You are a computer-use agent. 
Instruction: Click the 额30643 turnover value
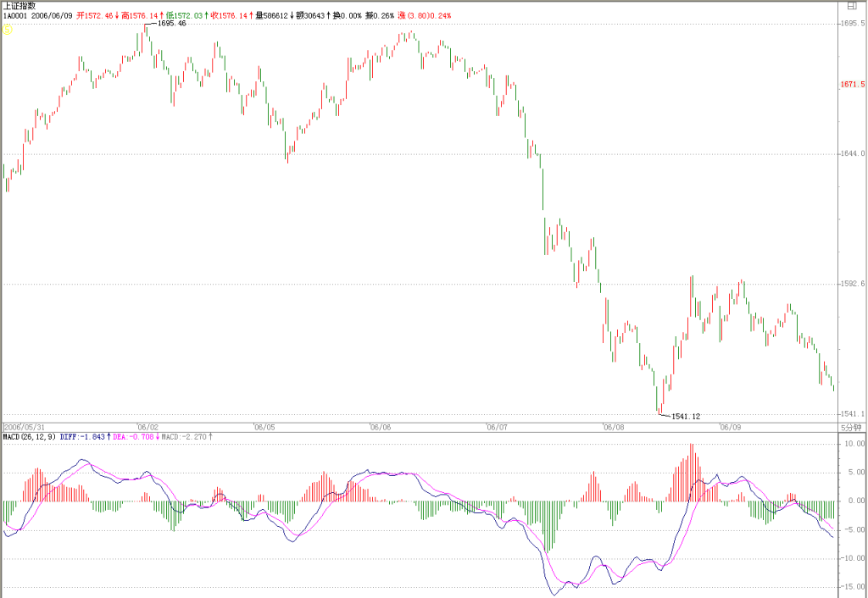(310, 15)
